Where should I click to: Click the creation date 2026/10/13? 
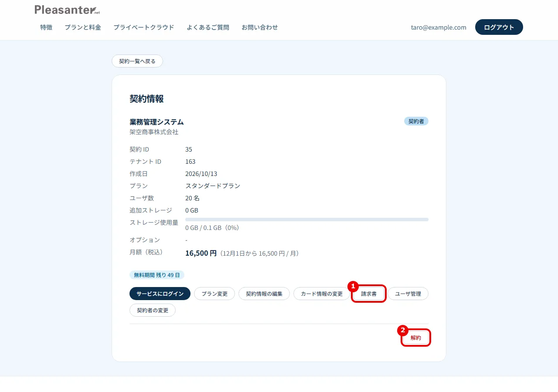tap(201, 173)
